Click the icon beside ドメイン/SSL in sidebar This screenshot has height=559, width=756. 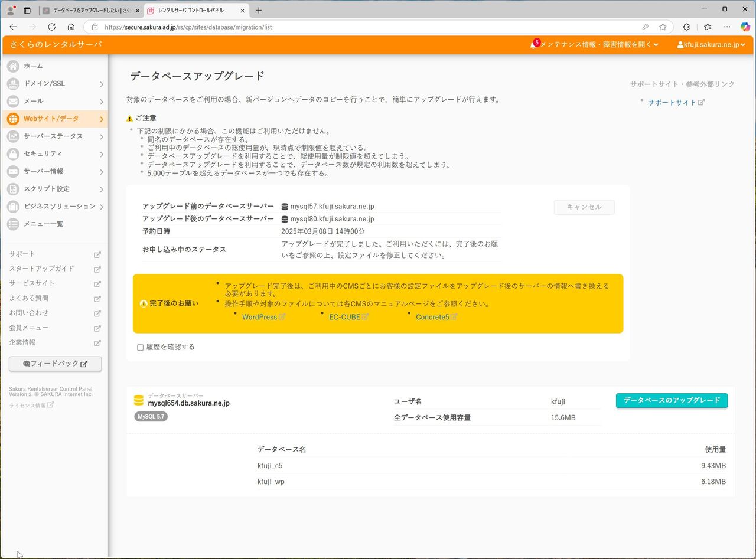[13, 84]
